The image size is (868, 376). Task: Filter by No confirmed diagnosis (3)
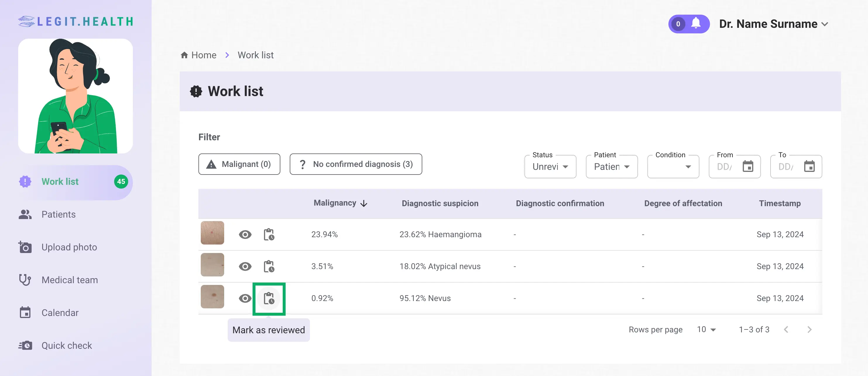(x=356, y=164)
